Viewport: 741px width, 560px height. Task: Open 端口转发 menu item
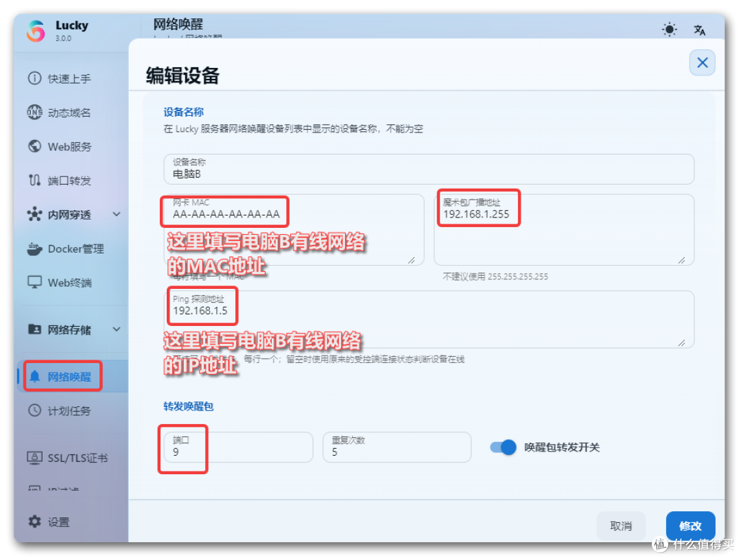pos(69,180)
